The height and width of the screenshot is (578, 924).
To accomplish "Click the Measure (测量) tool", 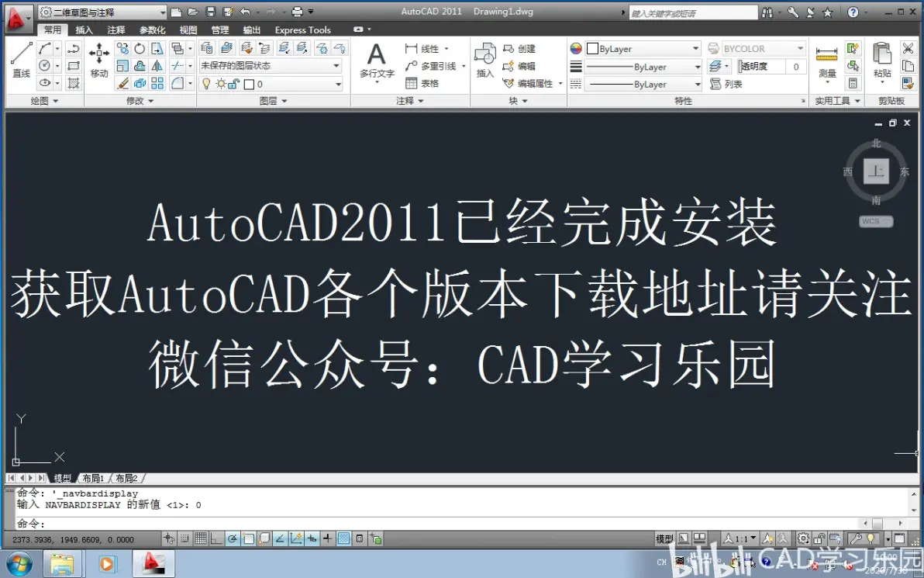I will 827,61.
